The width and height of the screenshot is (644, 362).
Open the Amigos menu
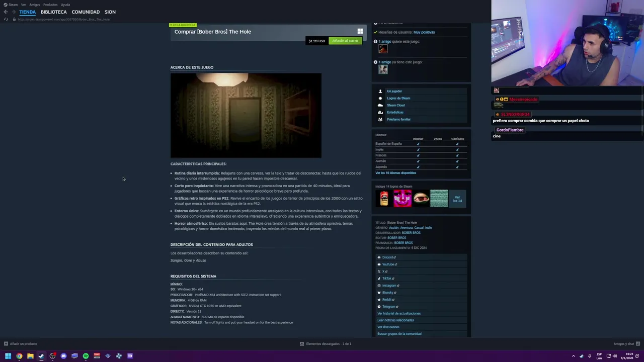pyautogui.click(x=35, y=5)
